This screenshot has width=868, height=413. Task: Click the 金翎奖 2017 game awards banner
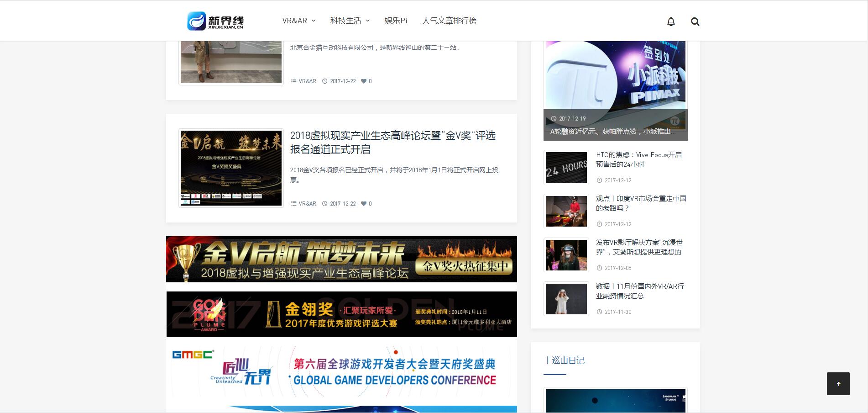(x=341, y=314)
